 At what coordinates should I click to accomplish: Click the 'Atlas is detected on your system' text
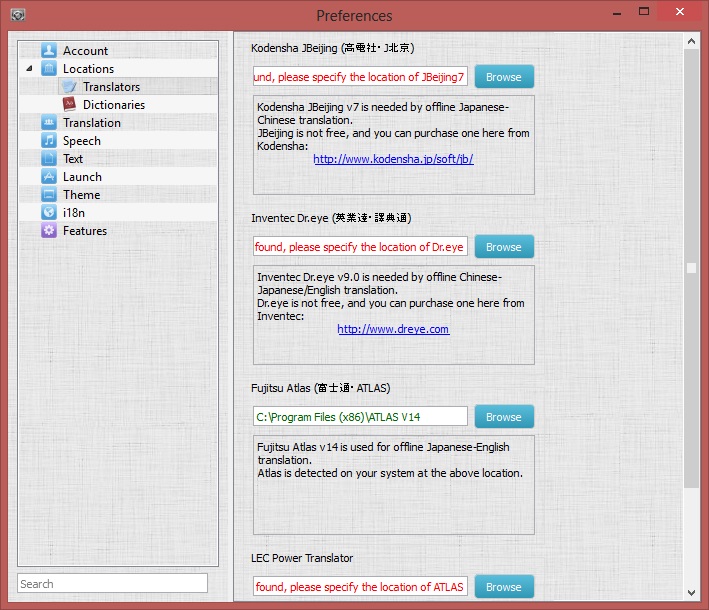(x=390, y=473)
